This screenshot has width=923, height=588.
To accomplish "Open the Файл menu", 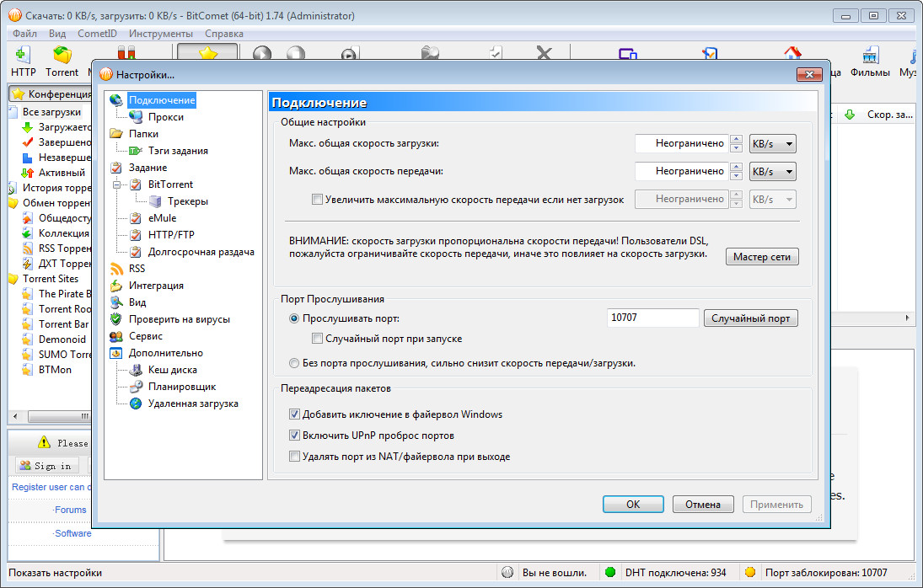I will (24, 34).
